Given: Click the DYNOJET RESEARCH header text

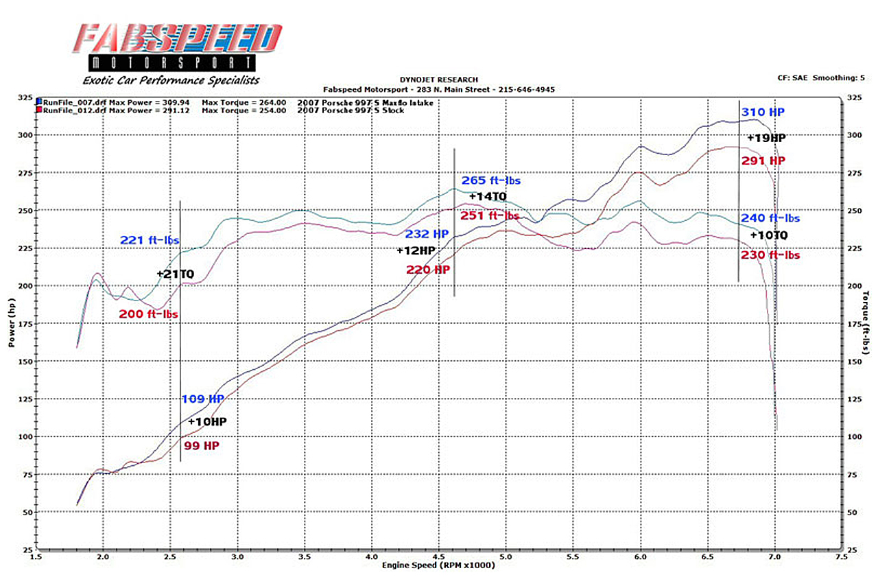Looking at the screenshot, I should (x=438, y=80).
